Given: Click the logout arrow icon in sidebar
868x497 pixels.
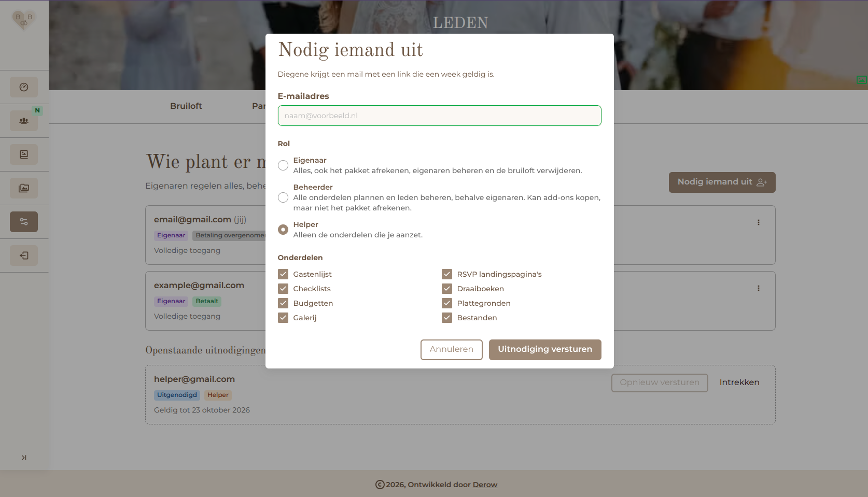Looking at the screenshot, I should tap(24, 255).
